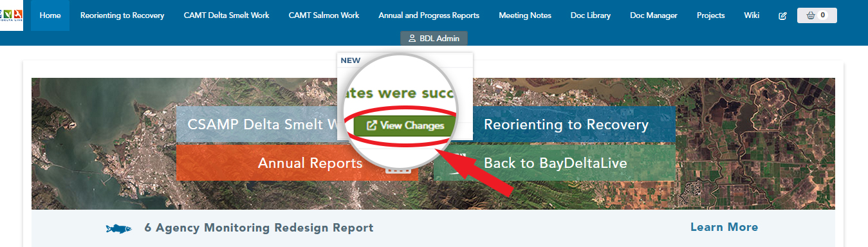Click the Home tab
The image size is (868, 247).
point(50,15)
